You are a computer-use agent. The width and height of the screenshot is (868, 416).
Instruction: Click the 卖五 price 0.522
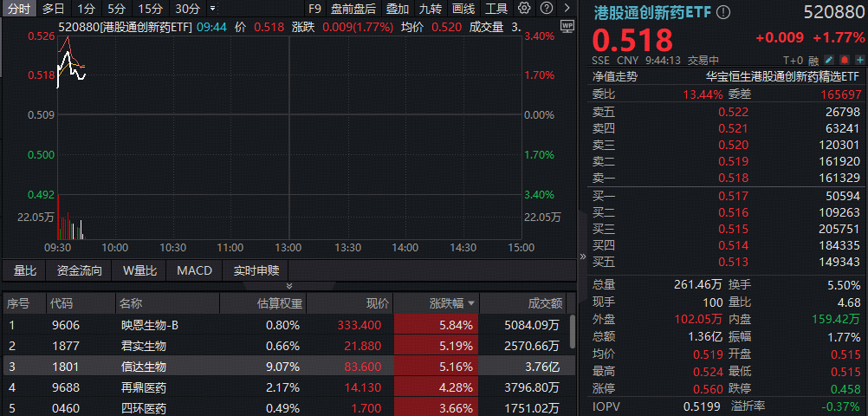[734, 113]
